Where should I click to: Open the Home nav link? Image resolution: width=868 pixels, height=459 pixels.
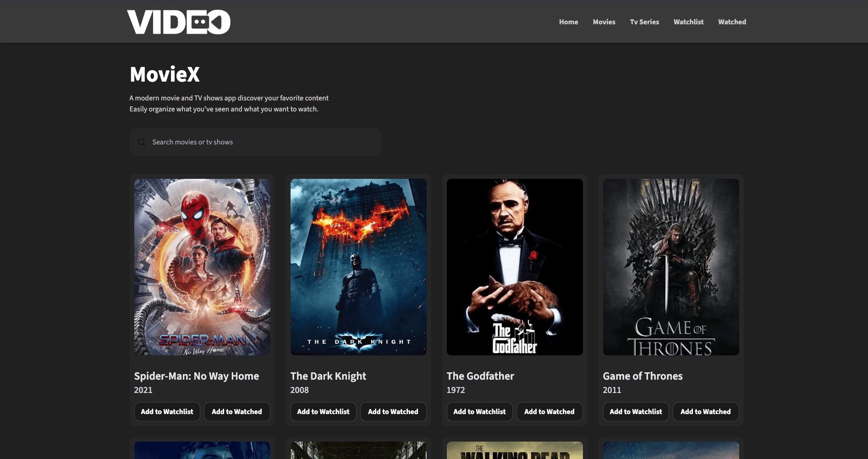(x=568, y=22)
